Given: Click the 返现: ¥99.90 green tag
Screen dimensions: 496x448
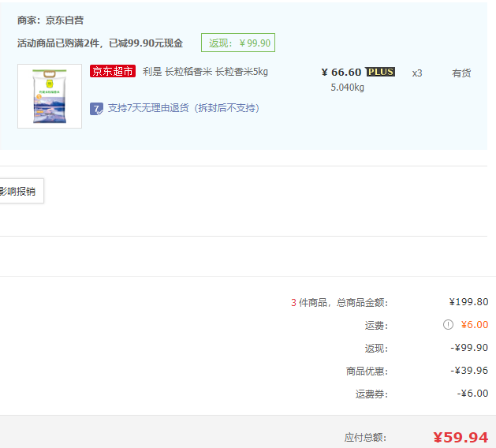Looking at the screenshot, I should [x=238, y=43].
